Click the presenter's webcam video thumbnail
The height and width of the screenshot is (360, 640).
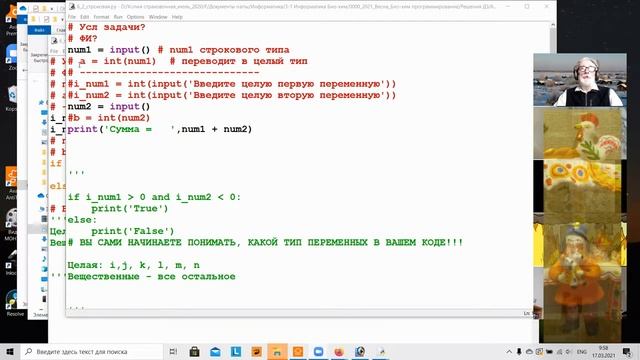pyautogui.click(x=580, y=80)
